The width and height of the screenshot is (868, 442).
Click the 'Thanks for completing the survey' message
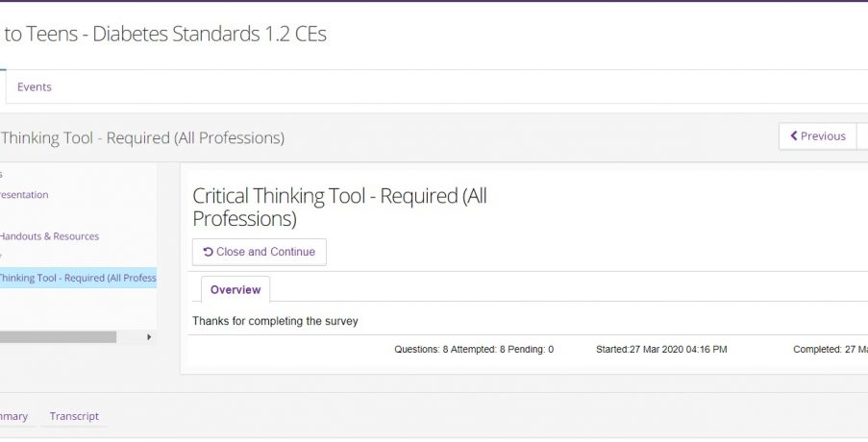(x=275, y=321)
